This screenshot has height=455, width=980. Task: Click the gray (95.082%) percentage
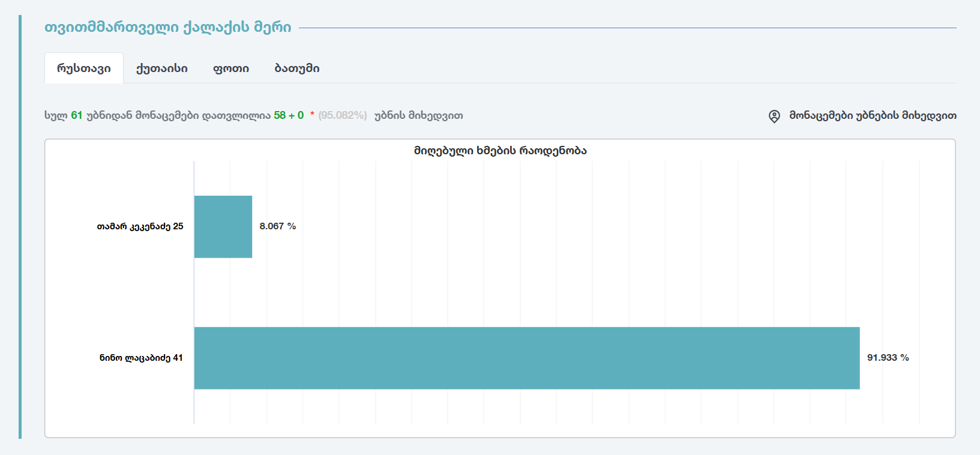point(342,115)
